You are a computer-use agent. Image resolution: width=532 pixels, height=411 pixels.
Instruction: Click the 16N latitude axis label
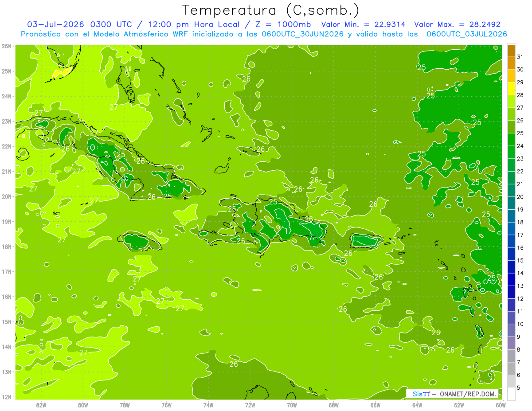(7, 297)
